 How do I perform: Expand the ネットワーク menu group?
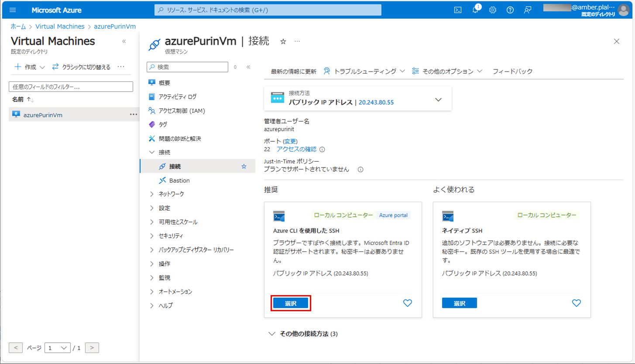(x=152, y=194)
